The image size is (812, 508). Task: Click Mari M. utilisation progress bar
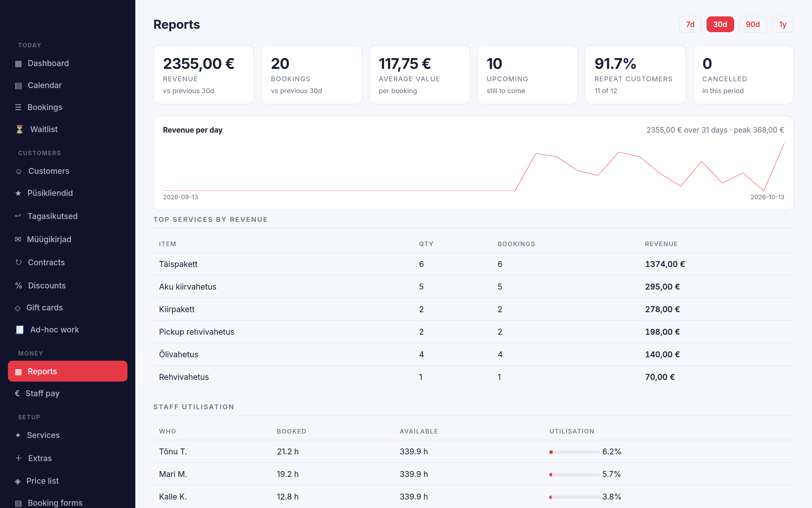tap(574, 474)
